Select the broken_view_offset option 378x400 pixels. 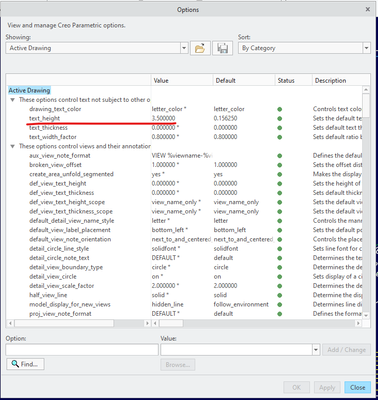tap(55, 165)
